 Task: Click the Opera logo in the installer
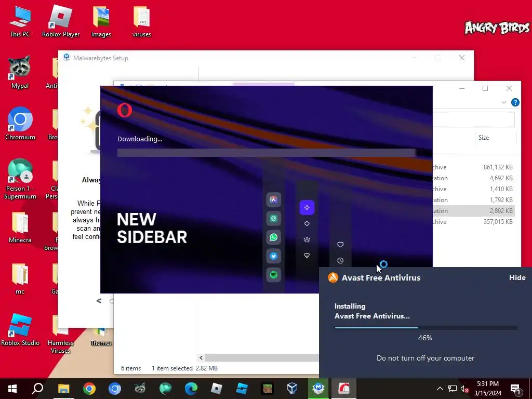click(125, 110)
